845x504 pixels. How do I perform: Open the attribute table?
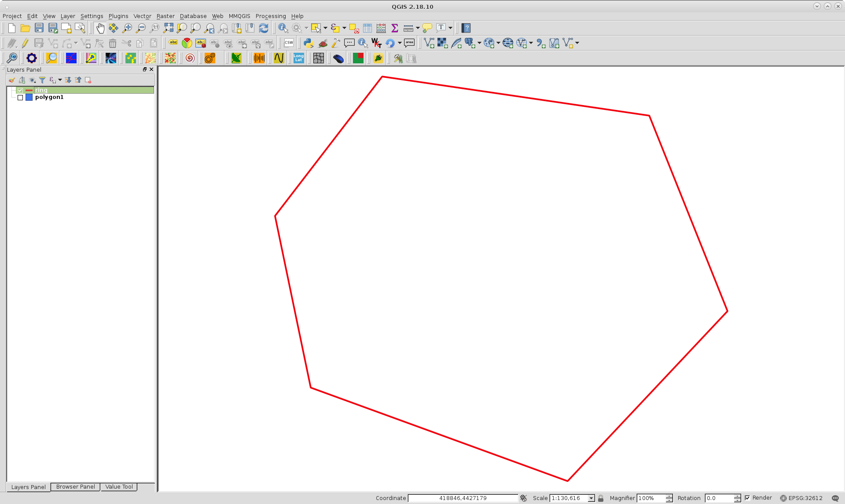(x=367, y=28)
